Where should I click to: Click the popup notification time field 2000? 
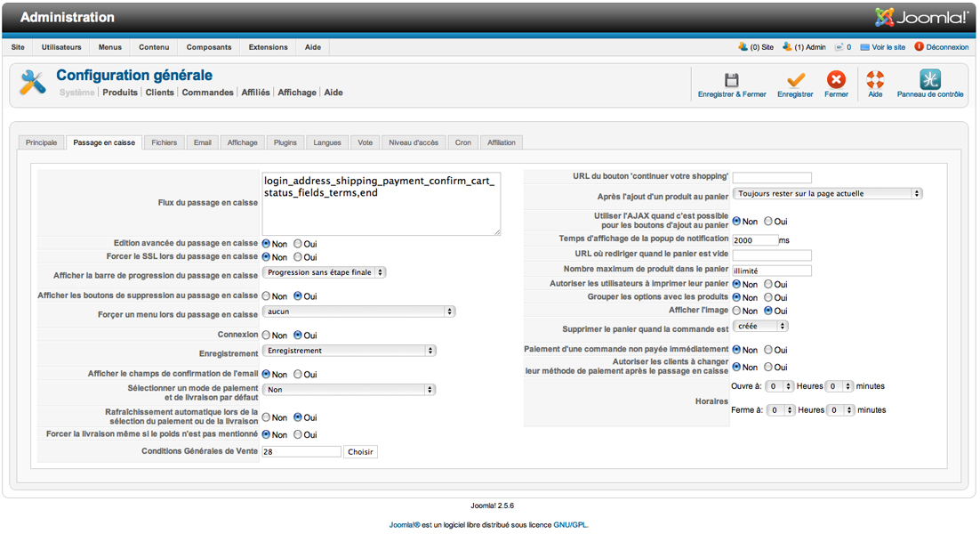tap(755, 240)
